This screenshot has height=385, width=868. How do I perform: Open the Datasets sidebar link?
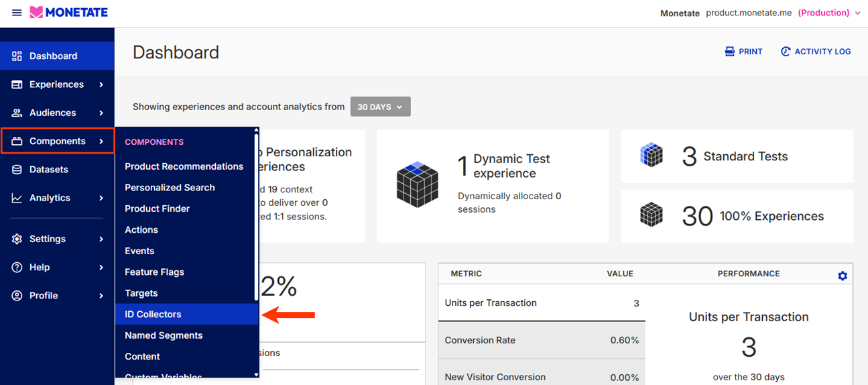click(57, 170)
